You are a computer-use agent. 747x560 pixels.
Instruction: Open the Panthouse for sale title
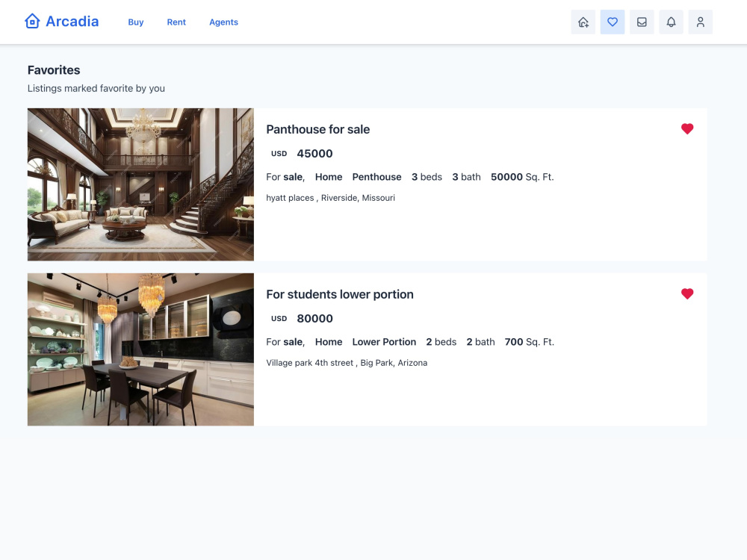pos(317,129)
